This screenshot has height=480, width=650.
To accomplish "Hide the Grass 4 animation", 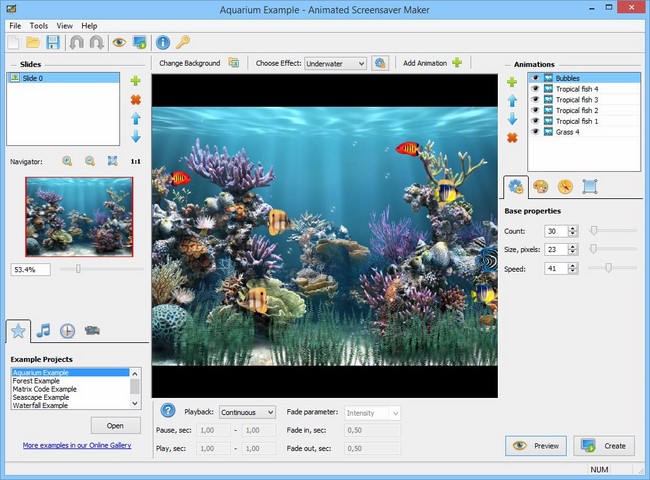I will tap(535, 132).
